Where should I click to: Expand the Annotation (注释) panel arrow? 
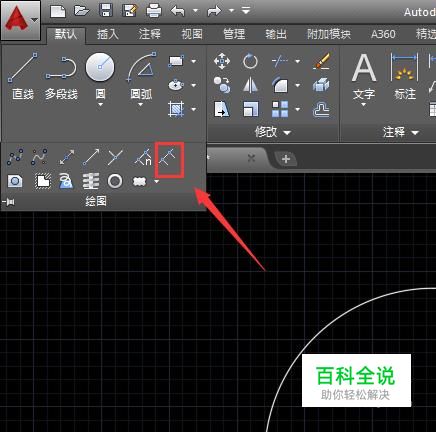[x=415, y=133]
